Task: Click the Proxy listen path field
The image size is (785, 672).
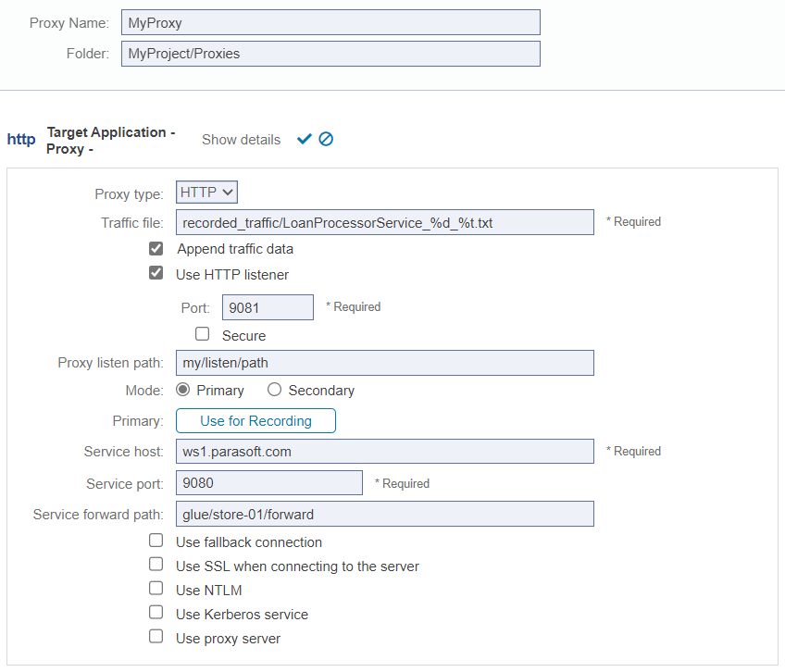Action: [x=384, y=363]
